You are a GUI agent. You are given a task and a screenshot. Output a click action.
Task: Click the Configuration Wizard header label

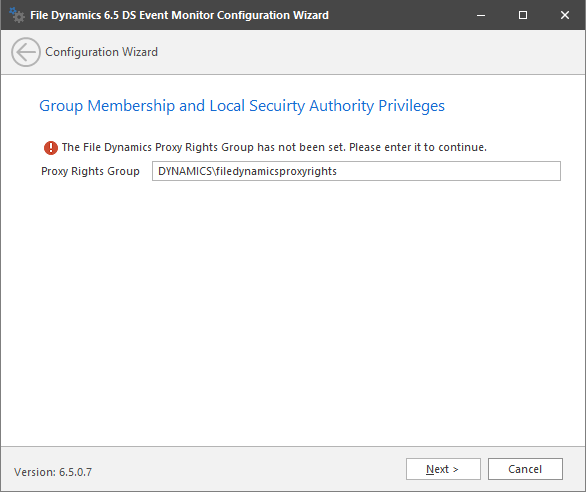click(101, 52)
